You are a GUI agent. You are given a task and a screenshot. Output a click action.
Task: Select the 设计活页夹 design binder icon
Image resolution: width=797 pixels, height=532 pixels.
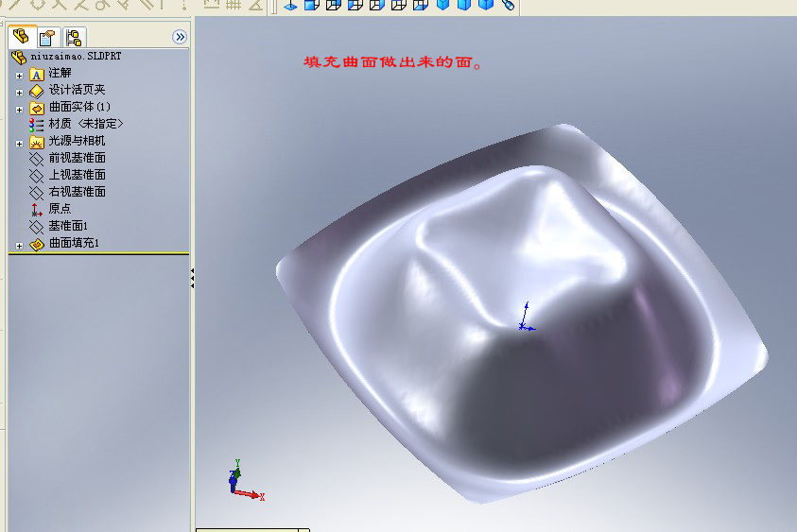pos(37,91)
